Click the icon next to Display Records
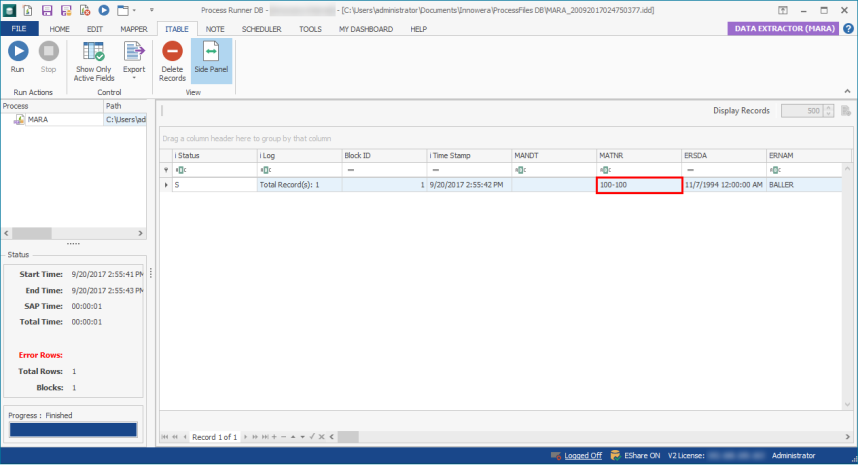 (845, 111)
